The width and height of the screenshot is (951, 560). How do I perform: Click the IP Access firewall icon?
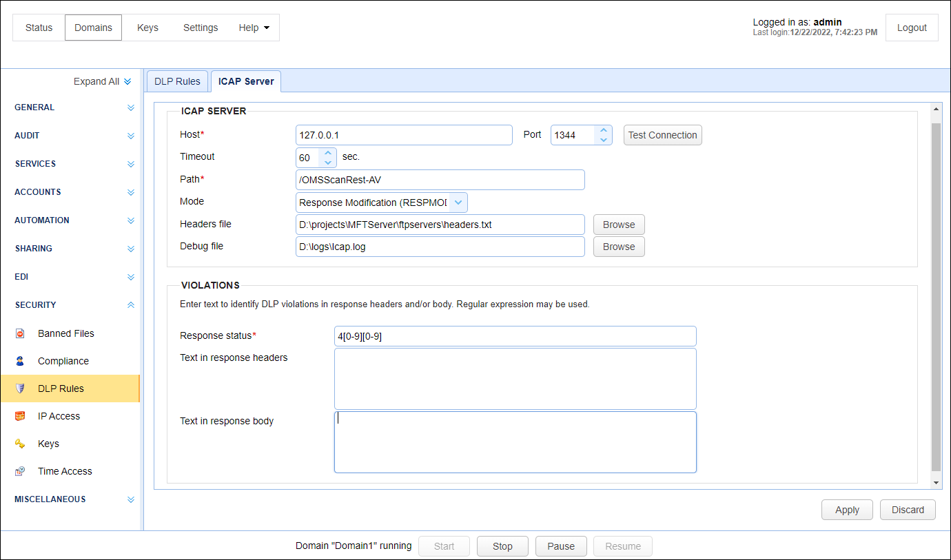[x=20, y=416]
